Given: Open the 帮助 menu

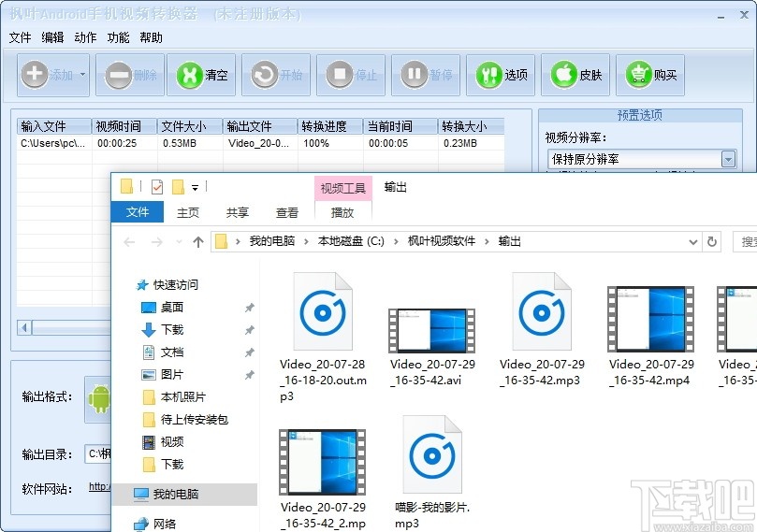Looking at the screenshot, I should coord(151,37).
